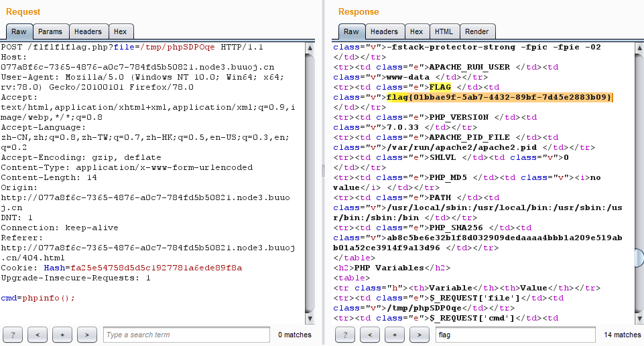Click the Connection: keep-alive header
Image resolution: width=644 pixels, height=346 pixels.
click(x=60, y=228)
